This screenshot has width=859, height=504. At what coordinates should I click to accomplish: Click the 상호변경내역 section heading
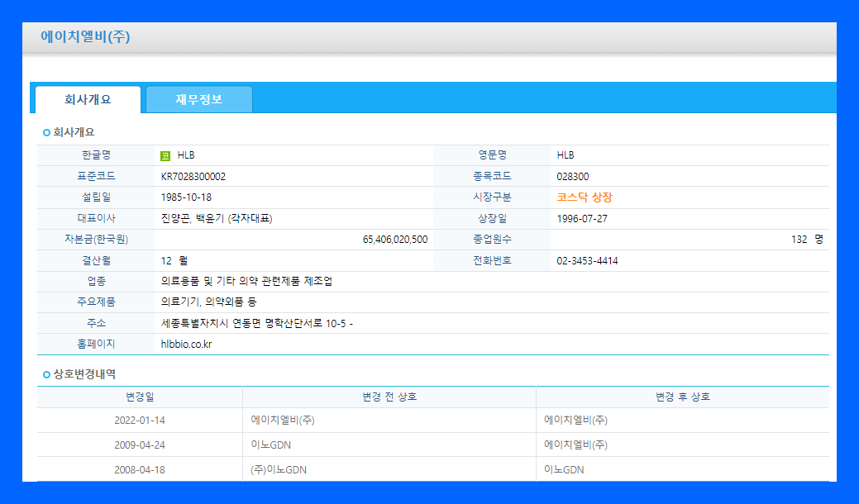click(84, 375)
